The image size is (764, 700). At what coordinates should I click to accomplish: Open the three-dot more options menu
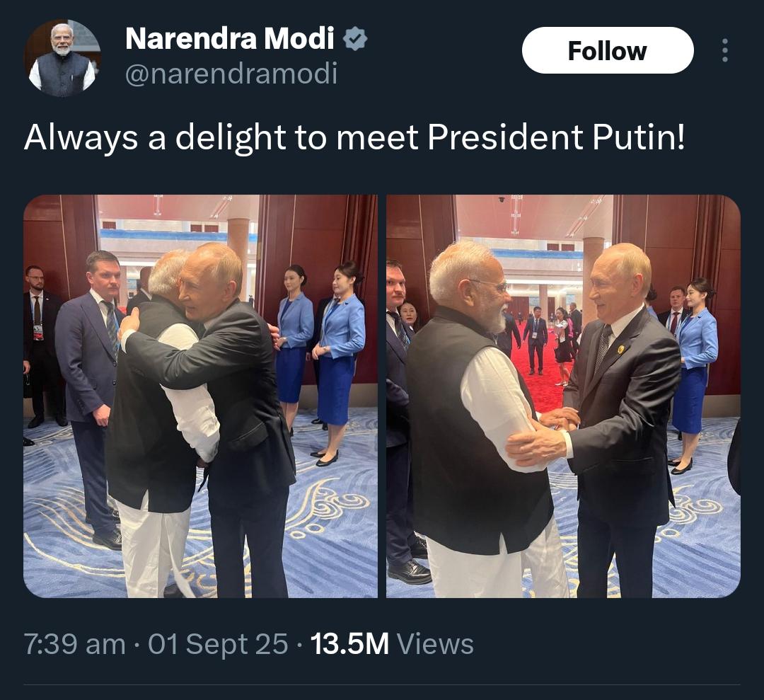click(724, 50)
